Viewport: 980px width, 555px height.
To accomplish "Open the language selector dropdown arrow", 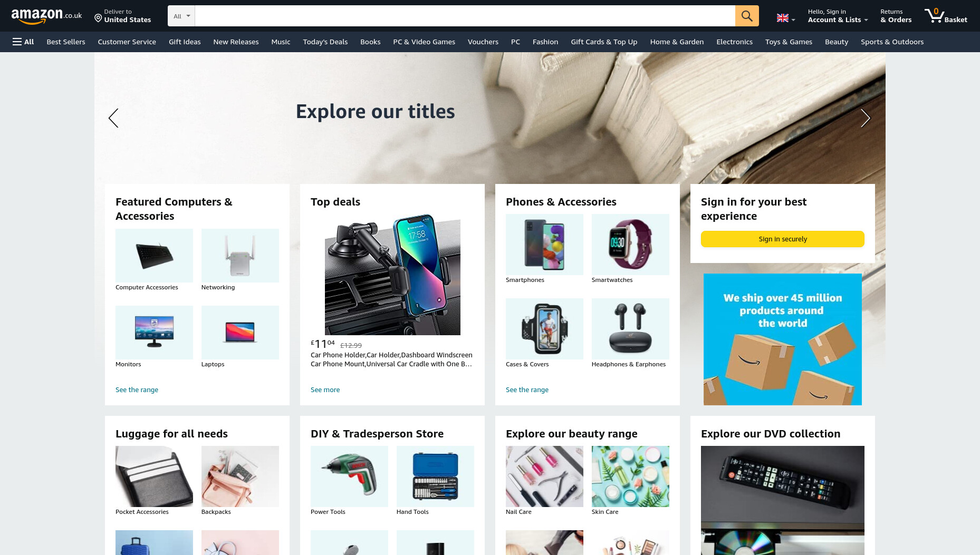I will (x=793, y=20).
